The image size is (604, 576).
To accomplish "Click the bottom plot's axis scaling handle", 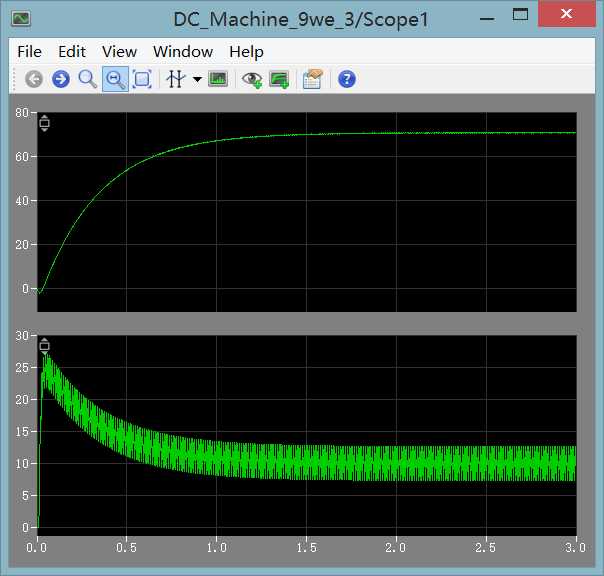I will coord(44,346).
